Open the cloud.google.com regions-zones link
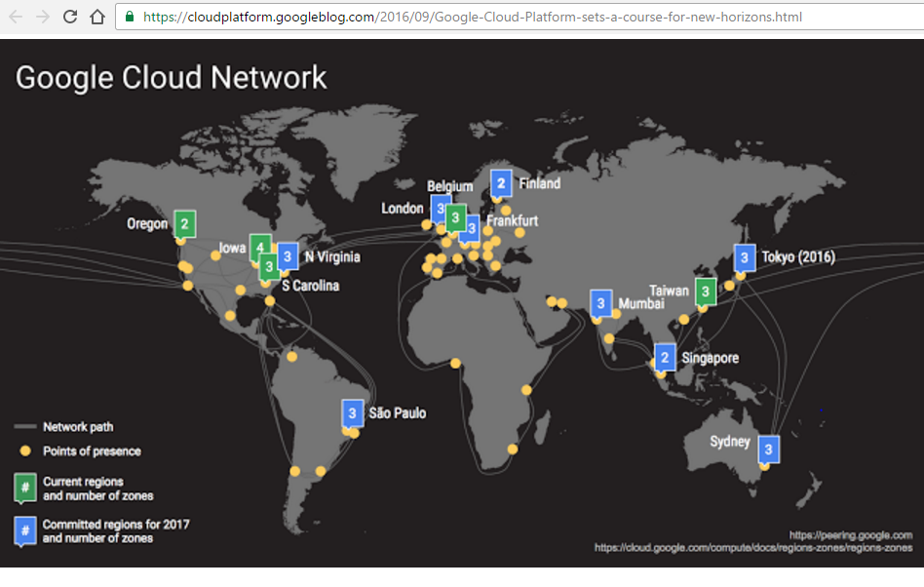The image size is (924, 587). pyautogui.click(x=753, y=548)
